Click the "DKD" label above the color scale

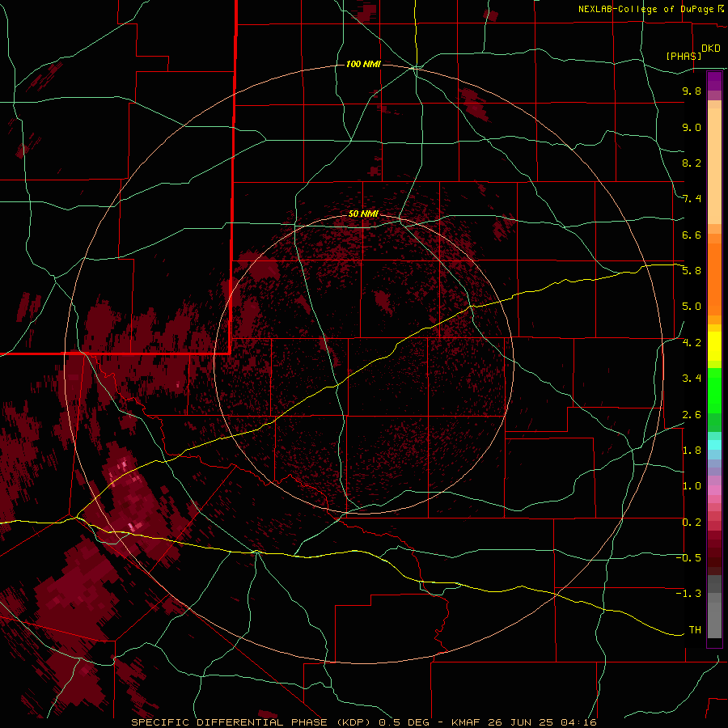click(711, 49)
